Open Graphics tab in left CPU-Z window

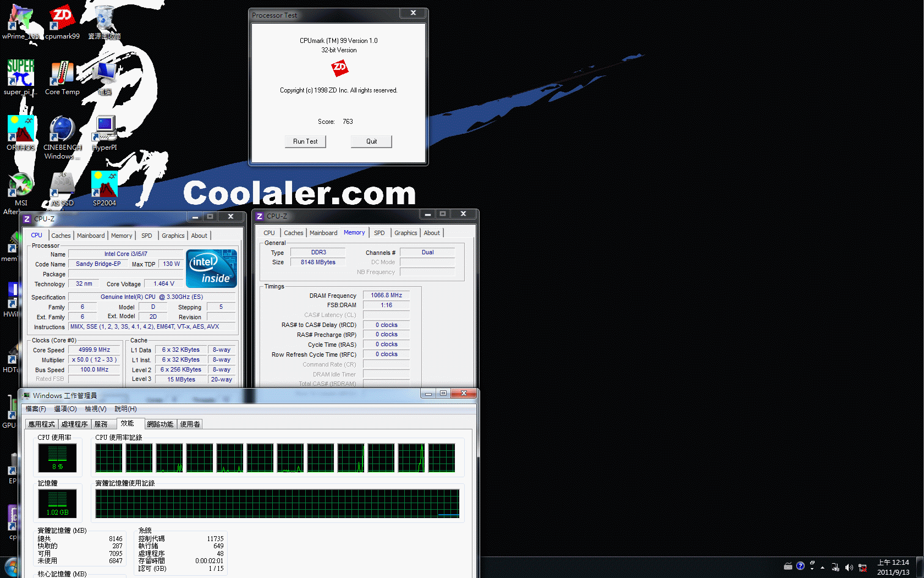pyautogui.click(x=173, y=236)
